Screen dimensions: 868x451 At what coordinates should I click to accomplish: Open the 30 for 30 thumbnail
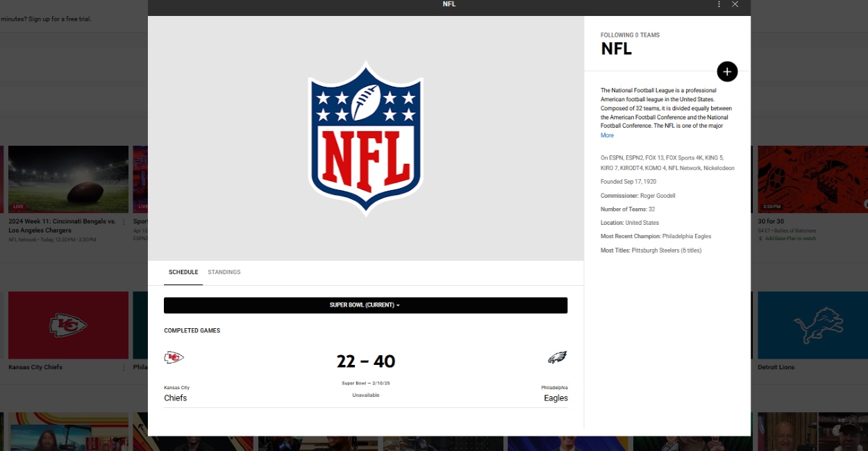point(810,179)
